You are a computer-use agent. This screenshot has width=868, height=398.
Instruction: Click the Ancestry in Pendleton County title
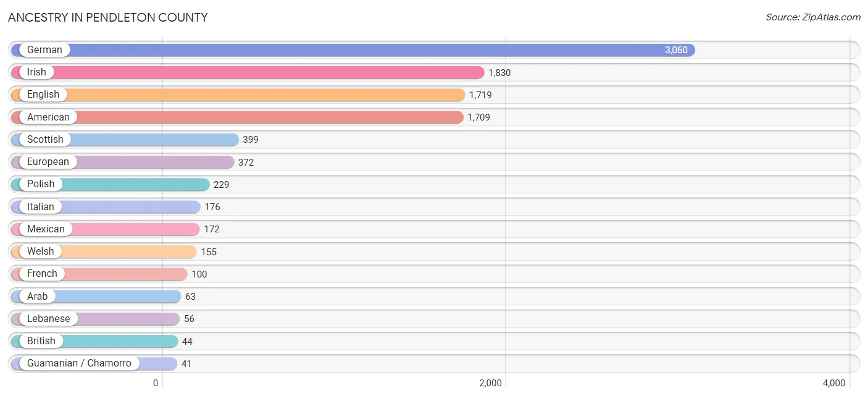pos(108,17)
